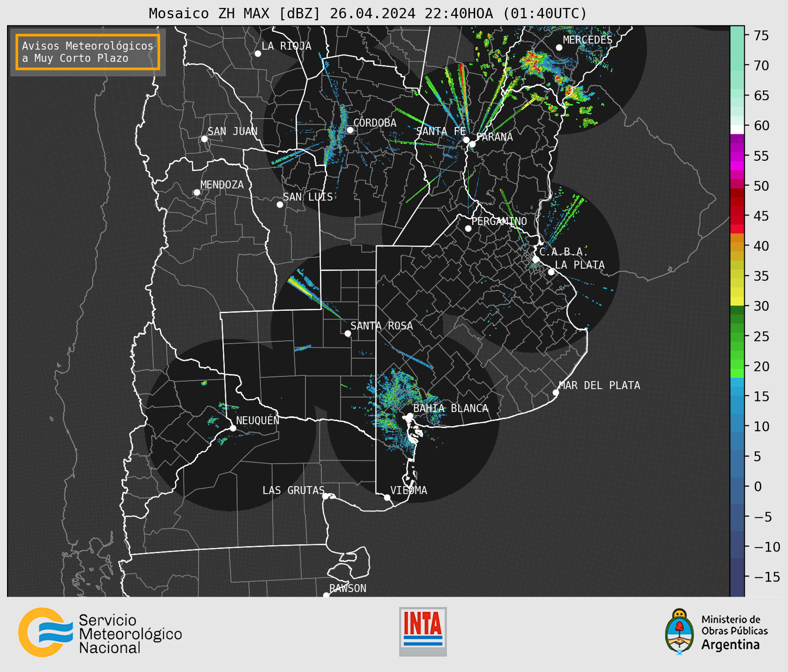788x672 pixels.
Task: Click the Ministerio de Obras Públicas emblem
Action: coord(679,631)
